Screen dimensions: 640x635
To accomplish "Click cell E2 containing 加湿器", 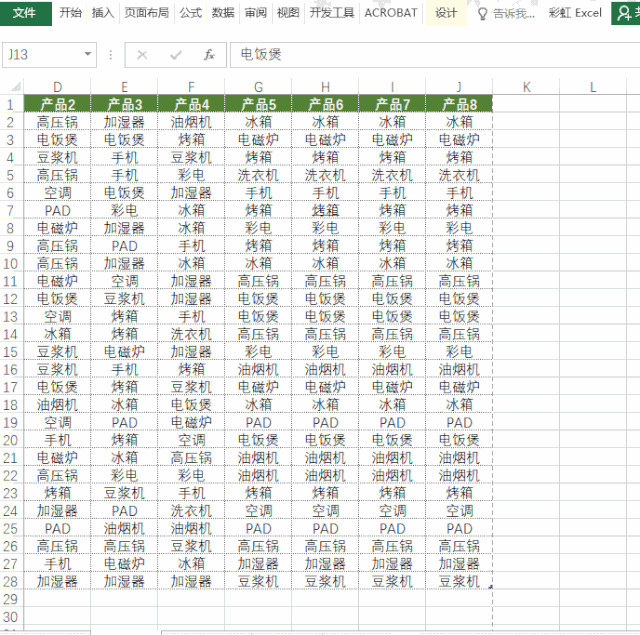I will [124, 122].
